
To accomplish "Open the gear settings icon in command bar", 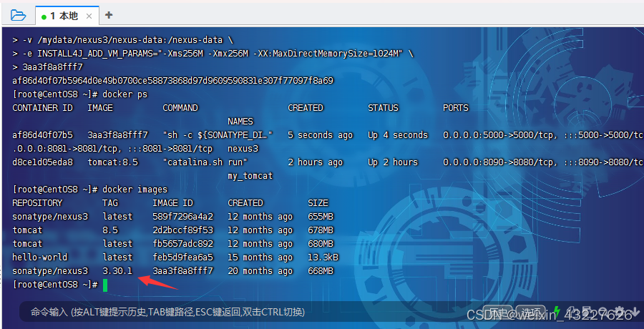I will pyautogui.click(x=619, y=310).
